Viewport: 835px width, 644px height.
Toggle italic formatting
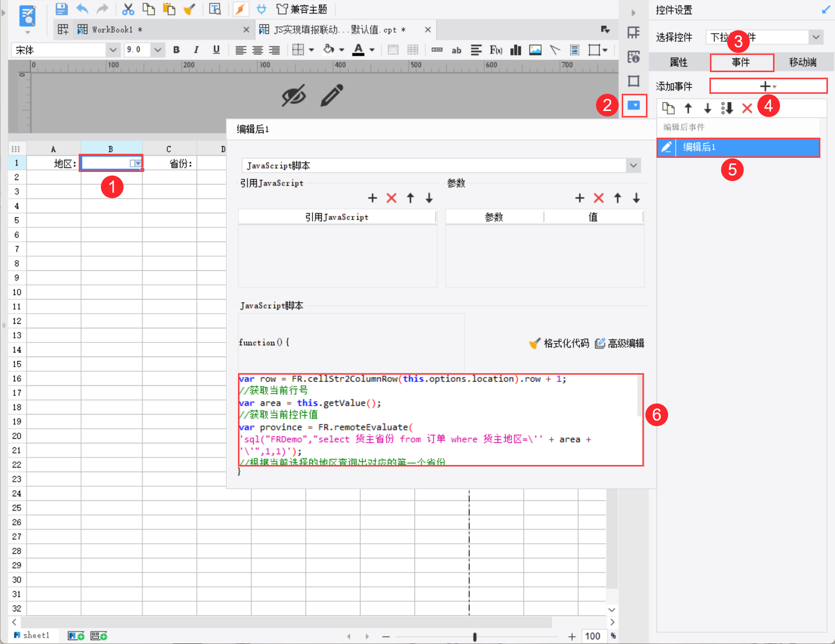196,50
